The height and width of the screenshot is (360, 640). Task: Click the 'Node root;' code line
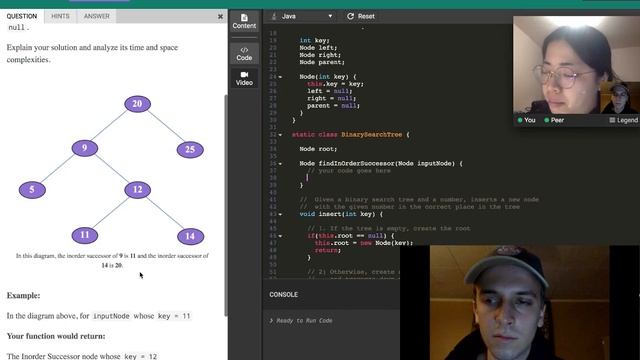318,149
